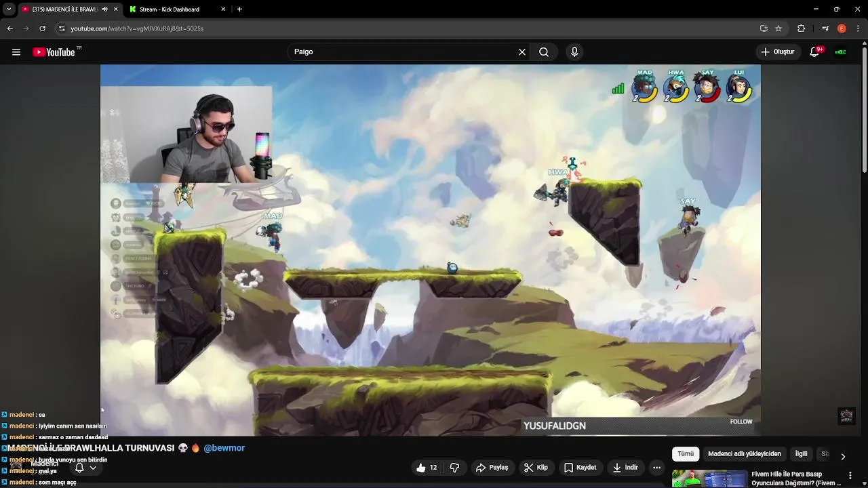Open YouTube notifications bell
This screenshot has height=488, width=868.
[815, 52]
